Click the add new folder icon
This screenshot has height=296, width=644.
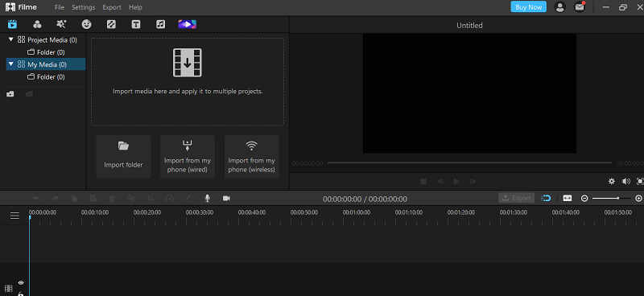click(10, 94)
